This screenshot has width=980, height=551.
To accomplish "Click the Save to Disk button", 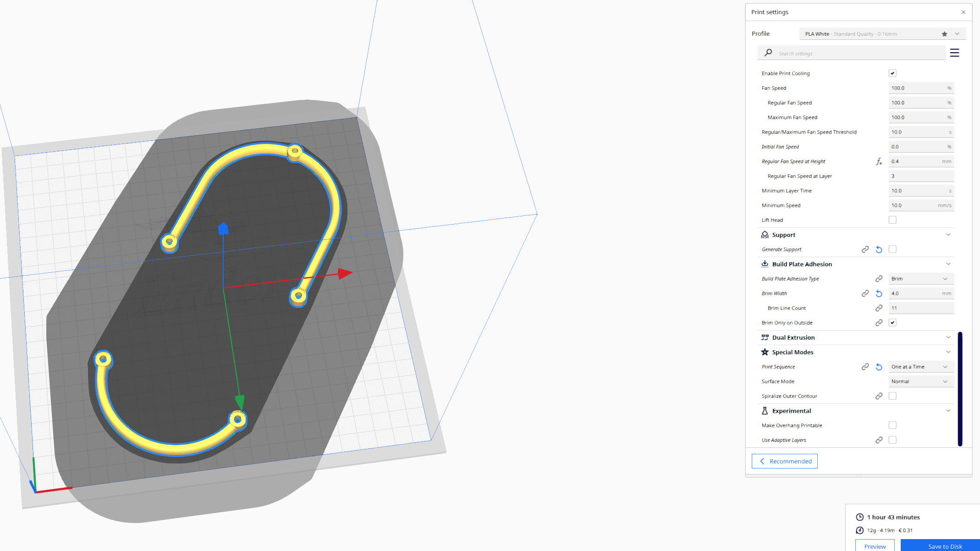I will click(946, 545).
